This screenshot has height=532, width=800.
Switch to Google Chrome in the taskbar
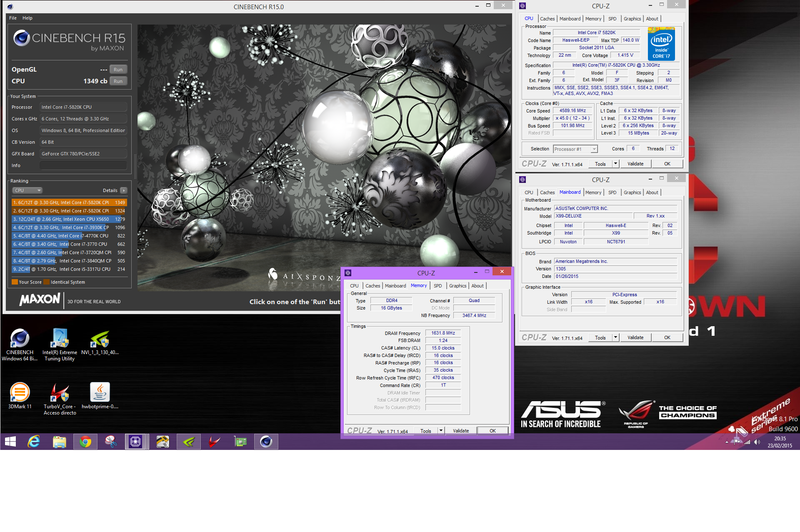85,442
